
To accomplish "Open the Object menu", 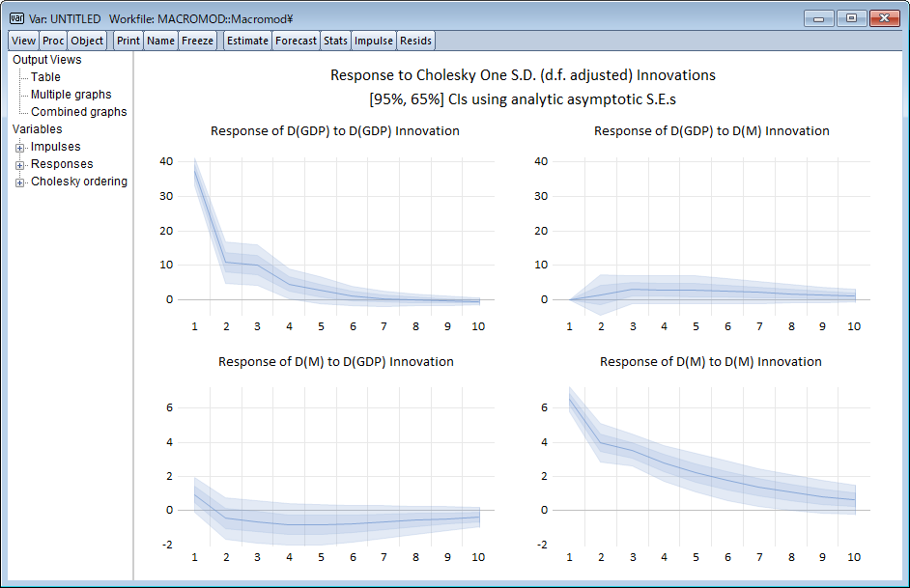I will 87,41.
